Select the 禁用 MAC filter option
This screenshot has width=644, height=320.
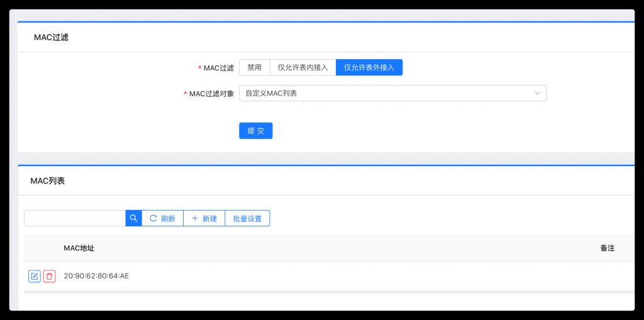coord(254,67)
